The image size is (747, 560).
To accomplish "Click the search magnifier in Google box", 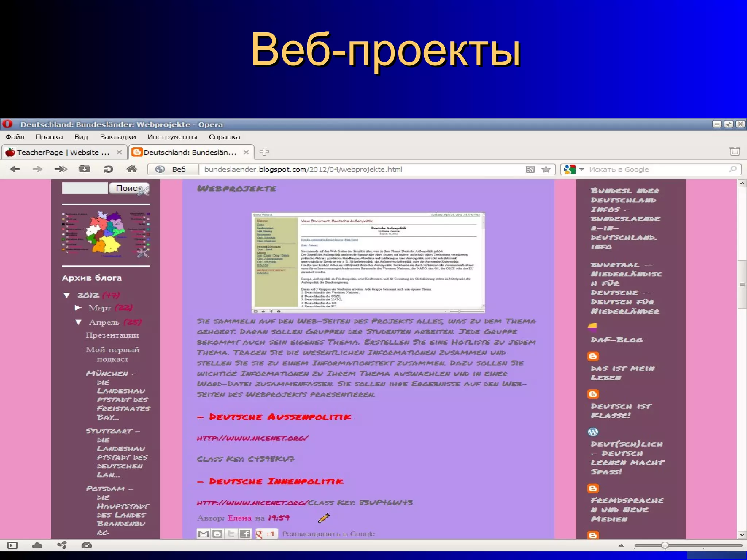I will point(733,169).
